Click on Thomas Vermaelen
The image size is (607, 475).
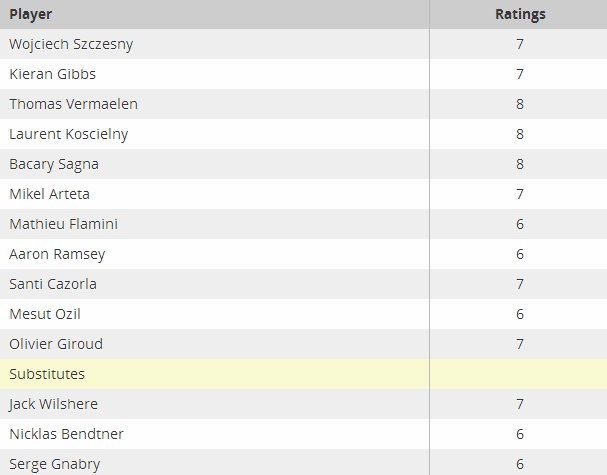pos(74,104)
